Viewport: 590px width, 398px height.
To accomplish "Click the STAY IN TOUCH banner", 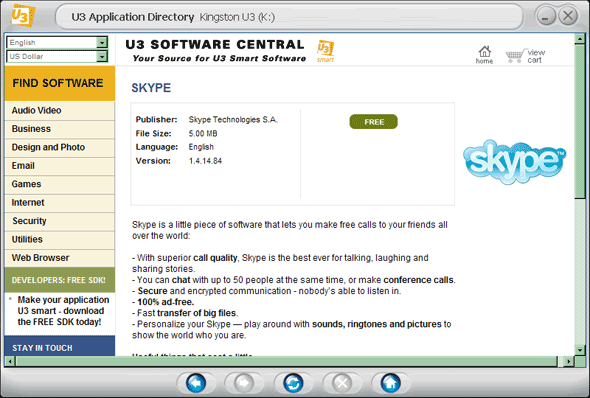I will pos(60,346).
